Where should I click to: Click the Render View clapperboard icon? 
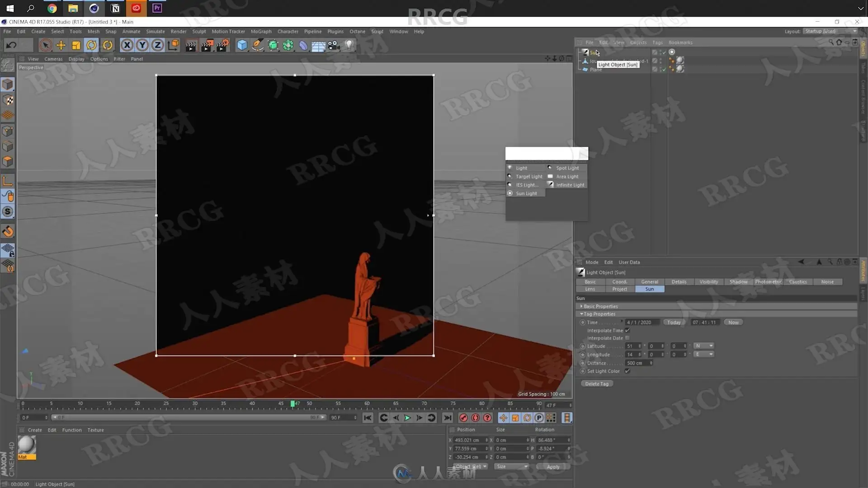191,45
